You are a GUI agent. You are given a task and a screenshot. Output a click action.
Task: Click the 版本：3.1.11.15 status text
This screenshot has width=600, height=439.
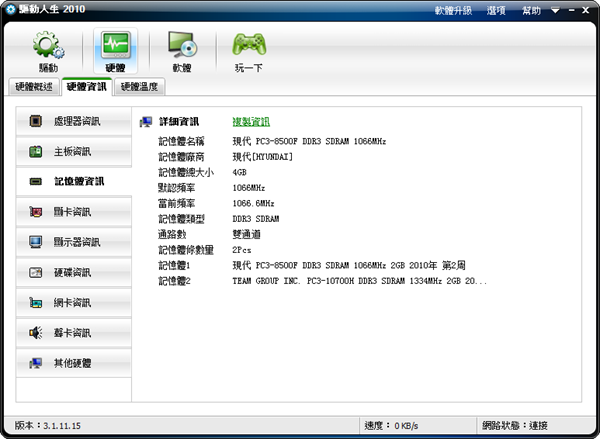click(x=48, y=425)
